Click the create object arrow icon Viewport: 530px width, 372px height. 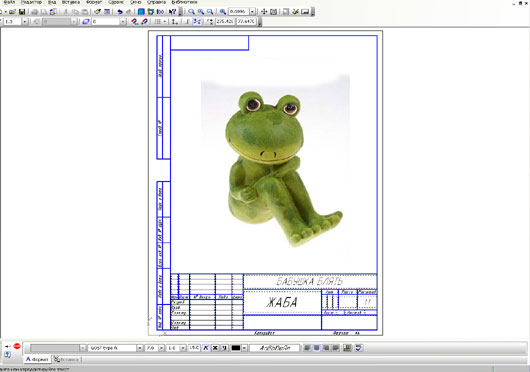coord(7,346)
